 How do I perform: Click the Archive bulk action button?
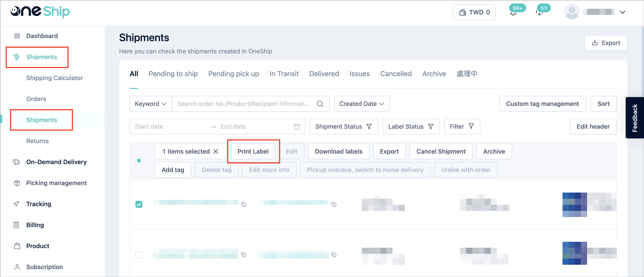click(x=494, y=151)
